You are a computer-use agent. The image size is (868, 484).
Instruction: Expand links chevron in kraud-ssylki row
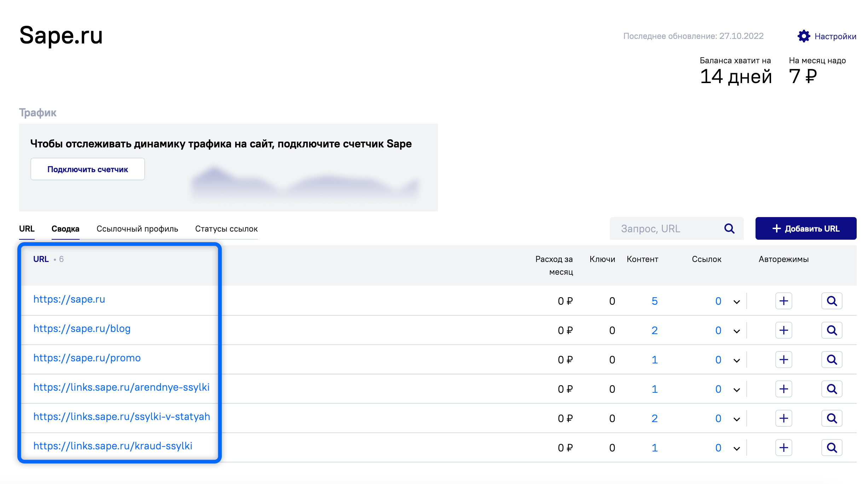(x=737, y=449)
